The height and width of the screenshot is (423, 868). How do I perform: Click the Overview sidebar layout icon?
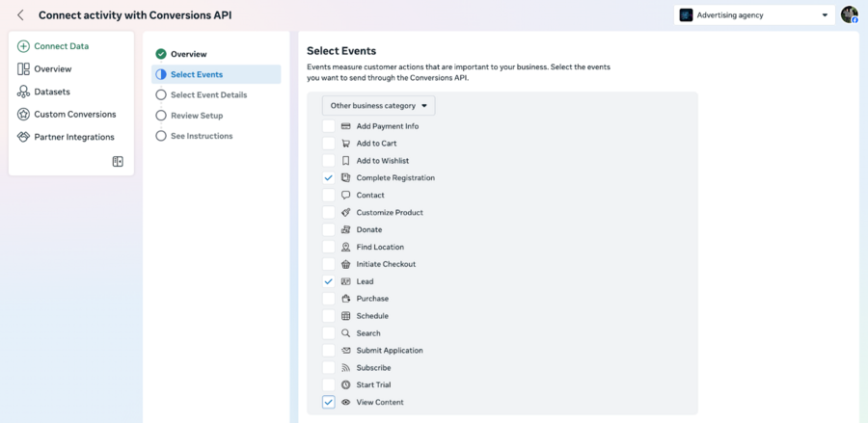[23, 69]
